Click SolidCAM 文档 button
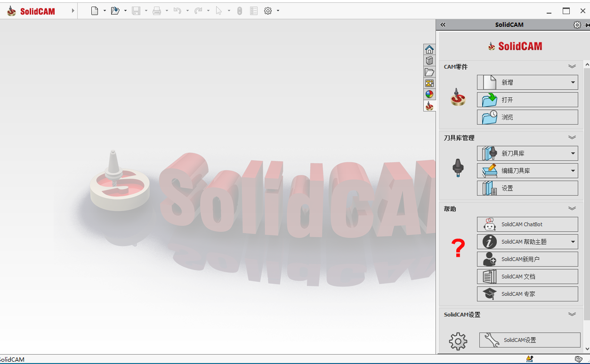The height and width of the screenshot is (364, 590). tap(527, 277)
